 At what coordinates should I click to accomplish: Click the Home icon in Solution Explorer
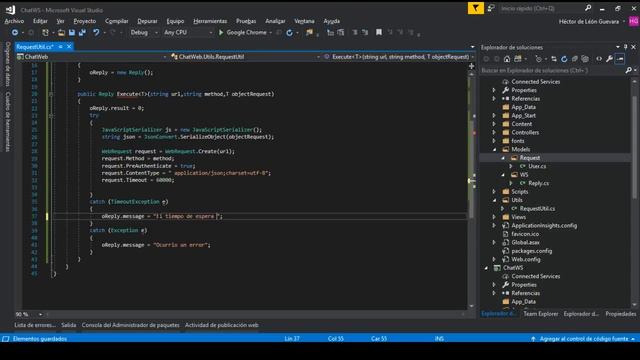point(507,59)
